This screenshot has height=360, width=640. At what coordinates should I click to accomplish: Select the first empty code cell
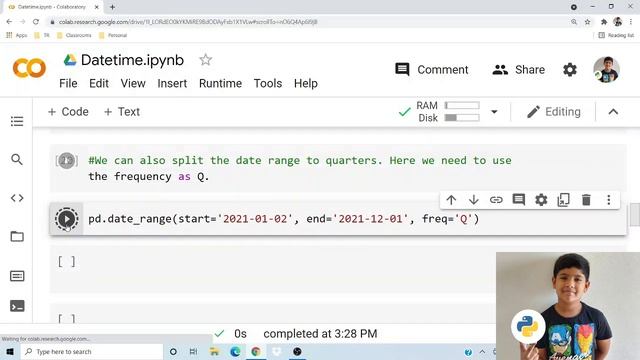[x=338, y=269]
